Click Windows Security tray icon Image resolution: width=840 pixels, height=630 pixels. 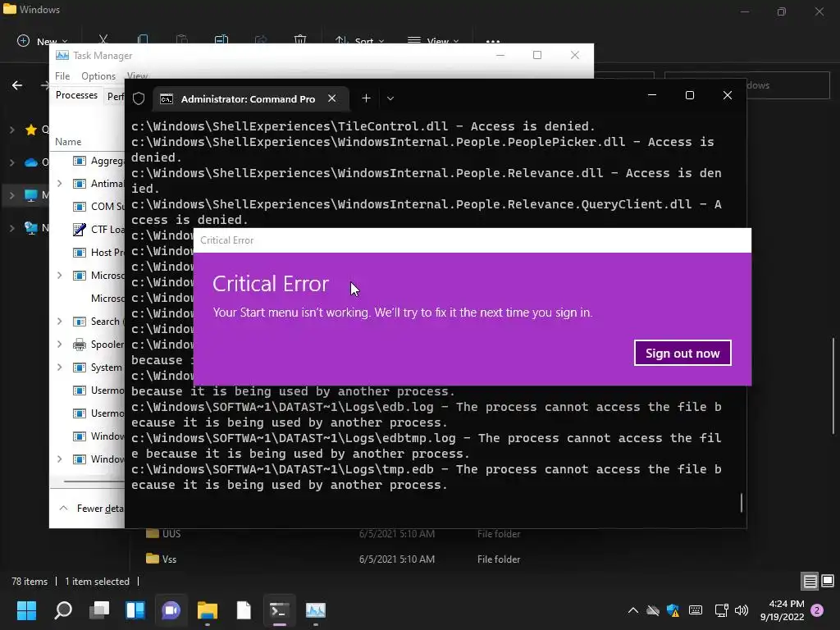point(673,610)
